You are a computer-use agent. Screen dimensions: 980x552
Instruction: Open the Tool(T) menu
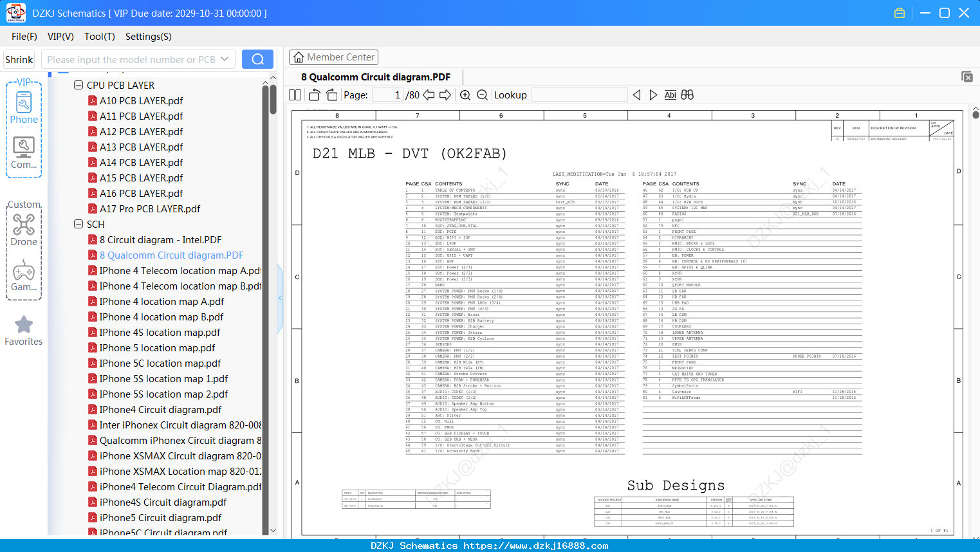coord(100,37)
